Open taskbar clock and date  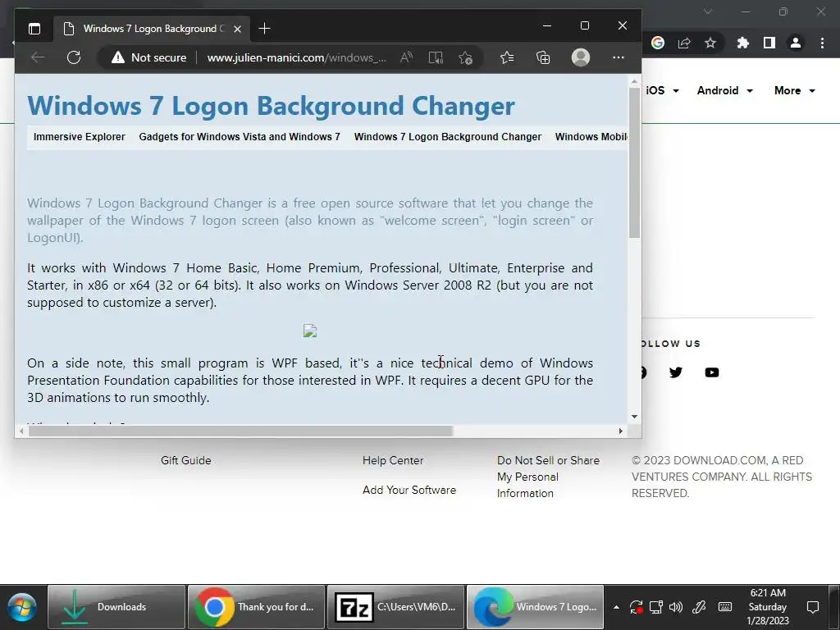[x=768, y=607]
